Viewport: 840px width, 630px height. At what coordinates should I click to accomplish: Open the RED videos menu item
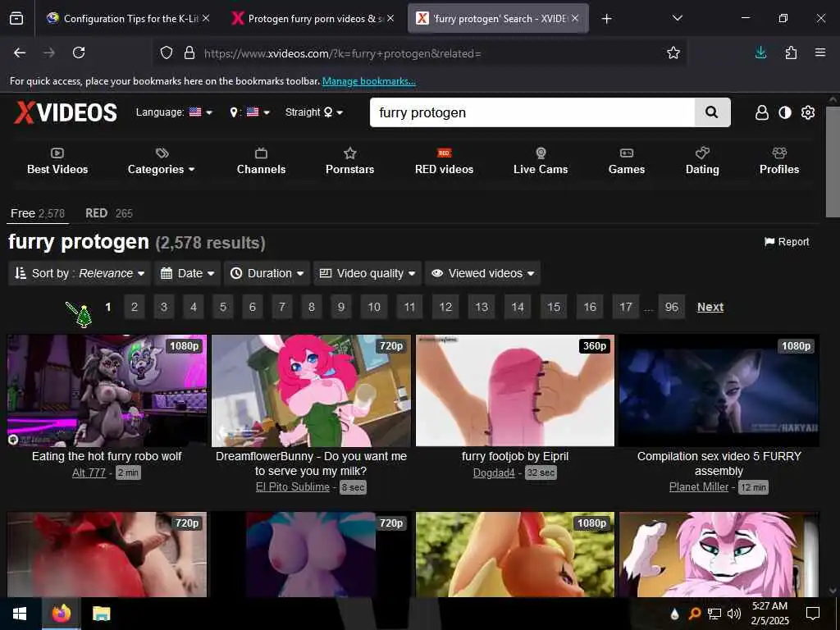[444, 162]
